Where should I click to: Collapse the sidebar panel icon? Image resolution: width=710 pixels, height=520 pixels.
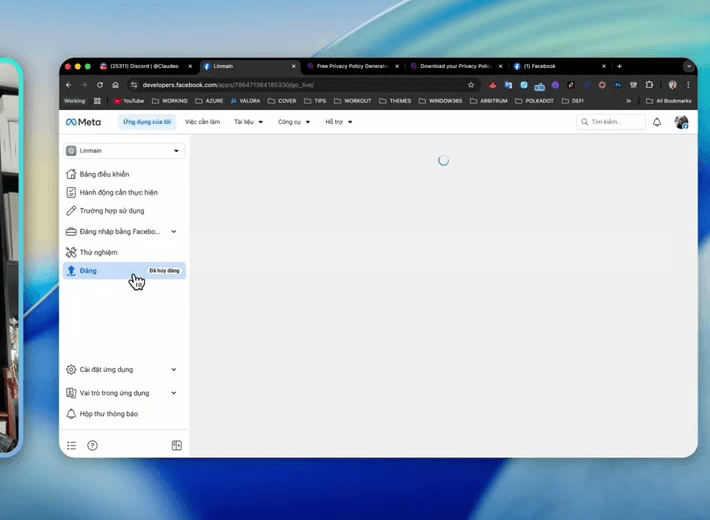[177, 445]
